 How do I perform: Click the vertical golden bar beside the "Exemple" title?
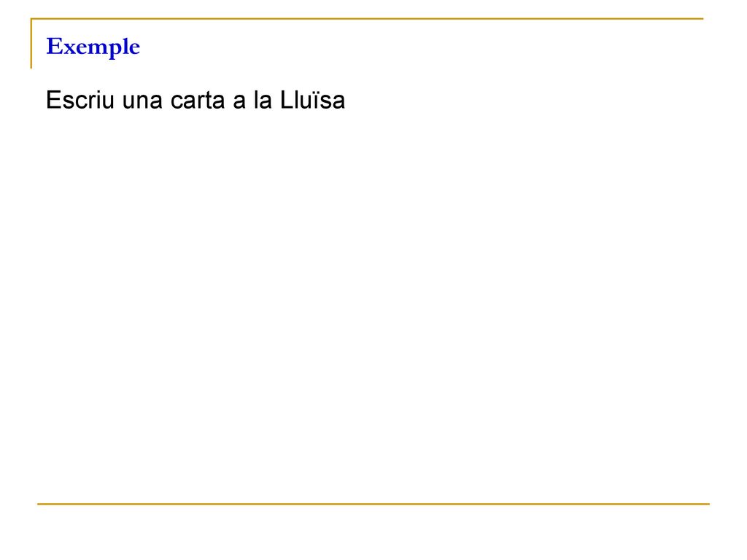coord(31,44)
